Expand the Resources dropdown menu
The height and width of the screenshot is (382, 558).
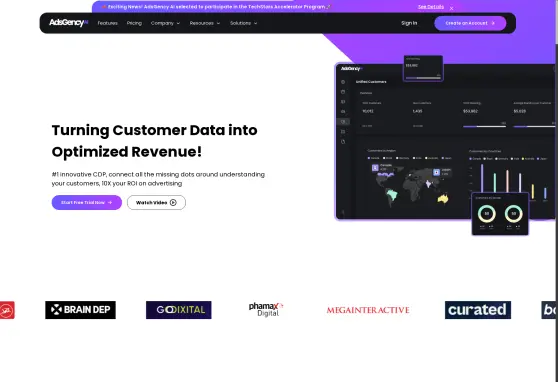(x=205, y=23)
